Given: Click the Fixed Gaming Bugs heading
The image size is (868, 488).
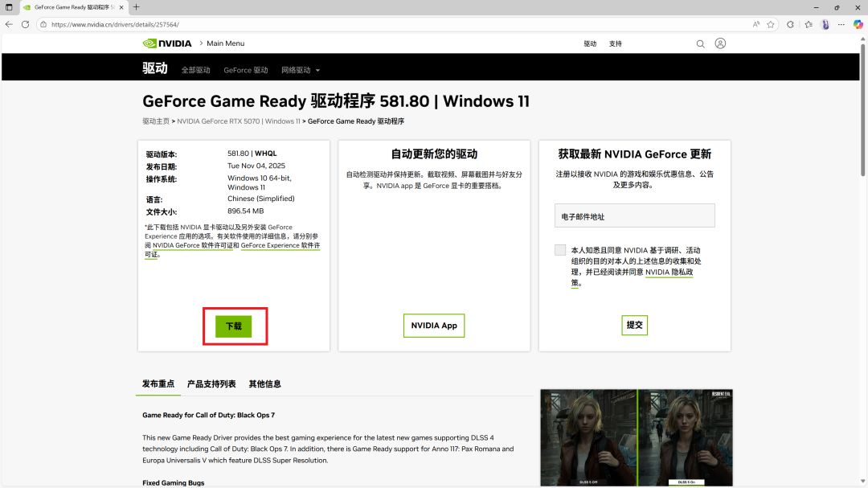Looking at the screenshot, I should [x=174, y=483].
